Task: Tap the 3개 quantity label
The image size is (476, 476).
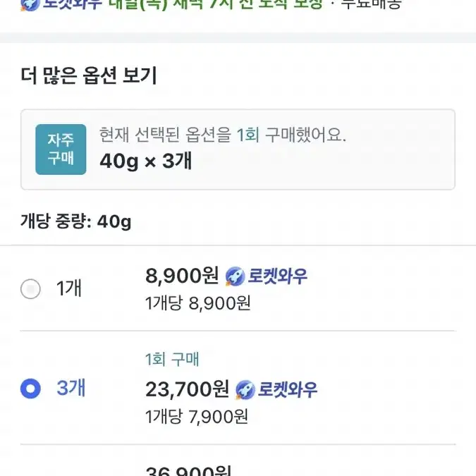Action: click(71, 388)
